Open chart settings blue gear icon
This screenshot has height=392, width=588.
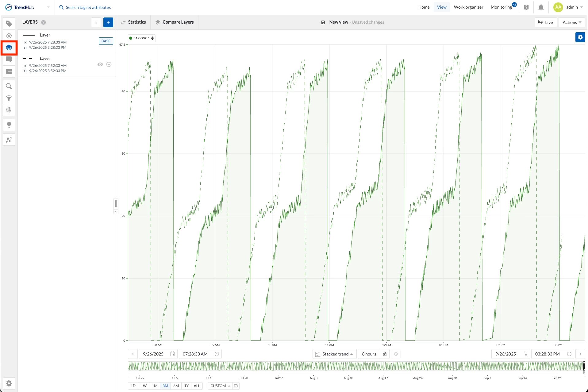(x=580, y=37)
